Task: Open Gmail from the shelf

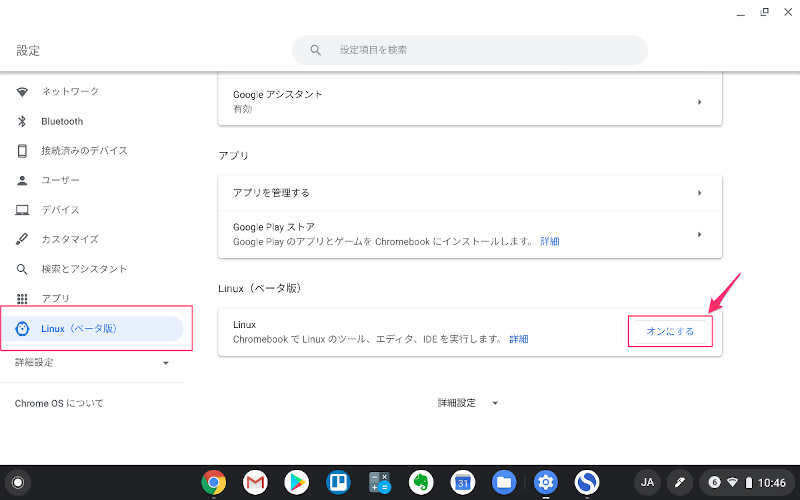Action: [x=255, y=482]
